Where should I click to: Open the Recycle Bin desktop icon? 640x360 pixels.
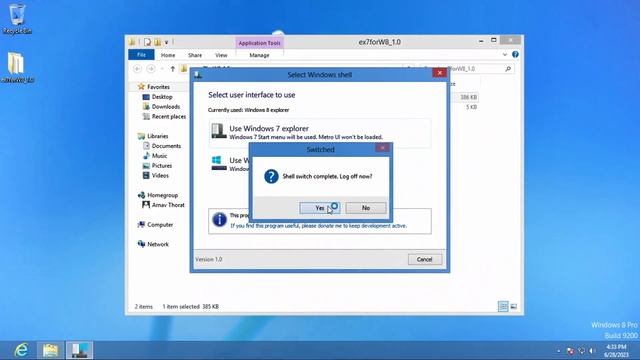tap(17, 19)
